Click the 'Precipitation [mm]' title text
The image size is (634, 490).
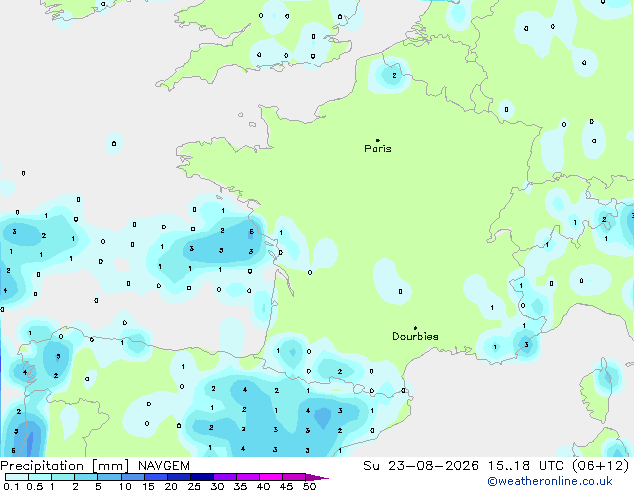click(x=64, y=466)
